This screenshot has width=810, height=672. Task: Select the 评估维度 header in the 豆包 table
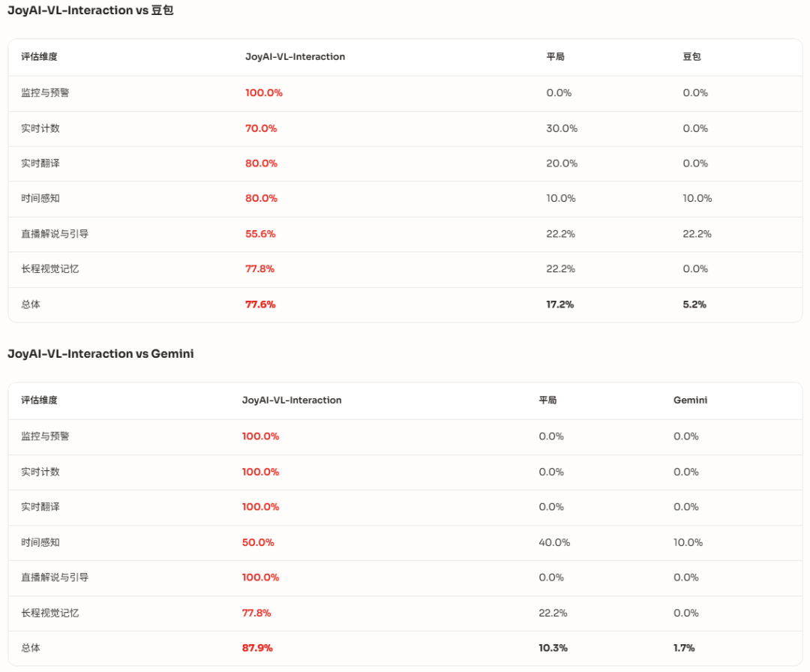(x=39, y=57)
